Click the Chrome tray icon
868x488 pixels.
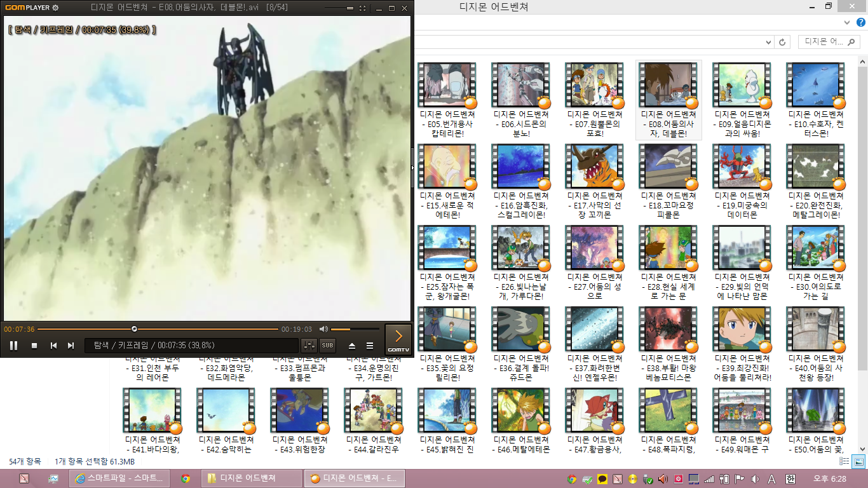tap(572, 478)
